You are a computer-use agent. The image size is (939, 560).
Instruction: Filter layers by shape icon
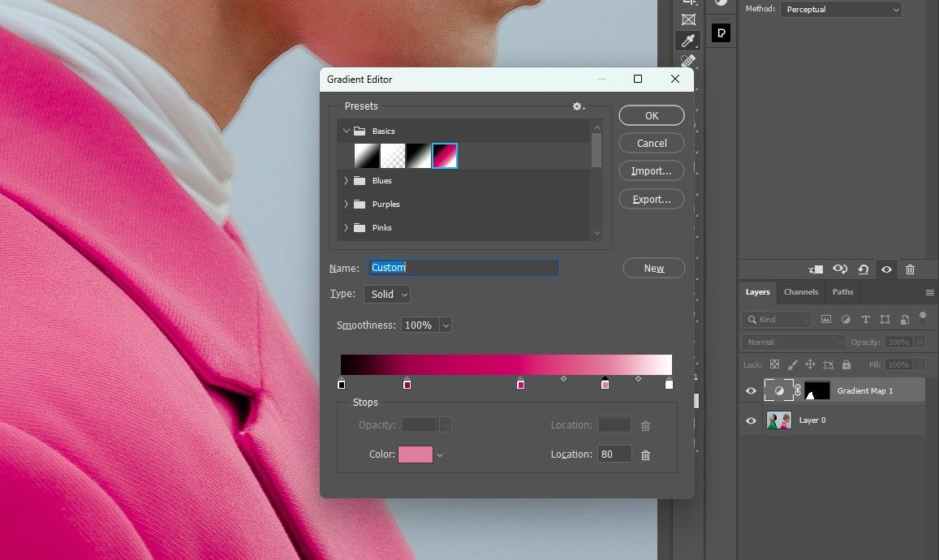click(x=885, y=319)
